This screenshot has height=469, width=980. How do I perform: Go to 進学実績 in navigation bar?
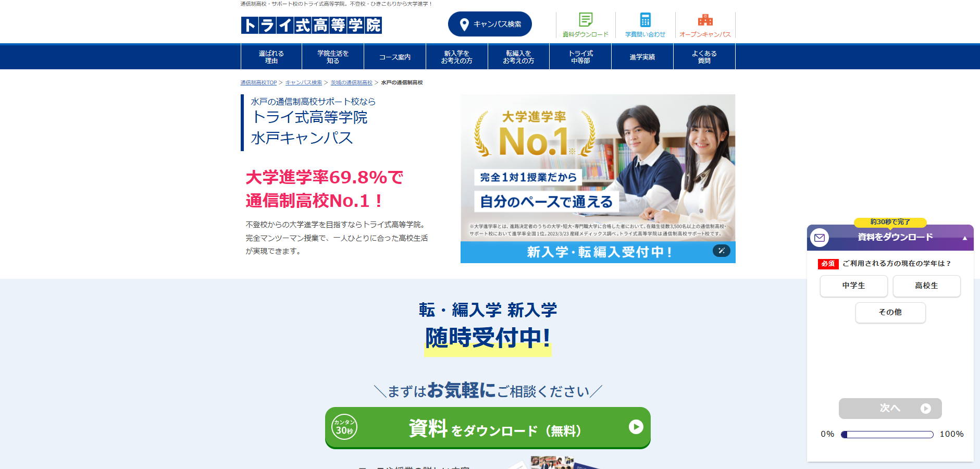pos(642,57)
